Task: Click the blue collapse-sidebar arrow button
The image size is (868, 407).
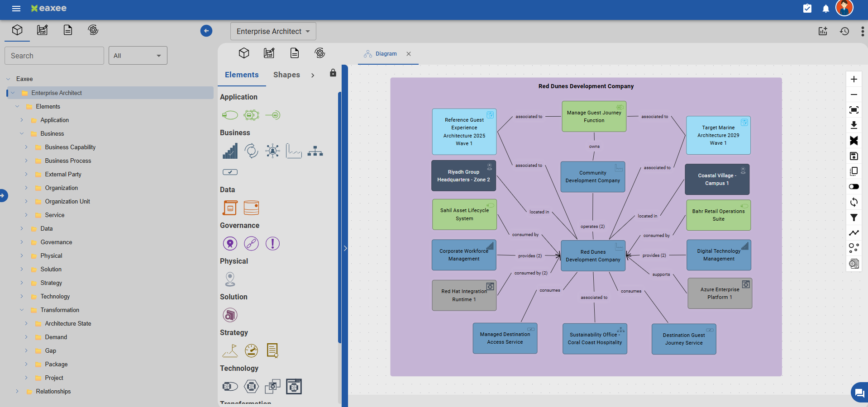Action: [206, 31]
